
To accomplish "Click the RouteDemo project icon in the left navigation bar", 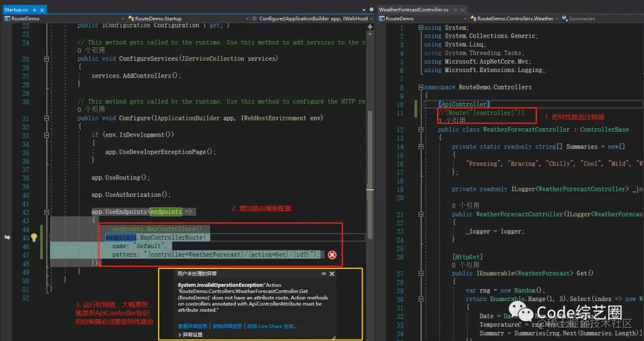I will click(7, 18).
